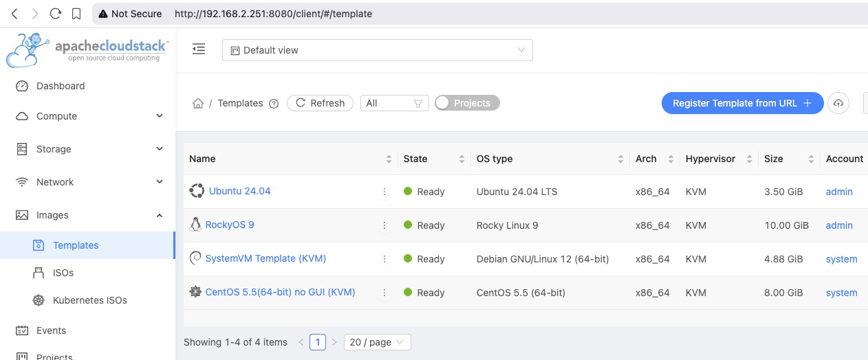Select Templates in the sidebar
The height and width of the screenshot is (360, 868).
click(88, 245)
